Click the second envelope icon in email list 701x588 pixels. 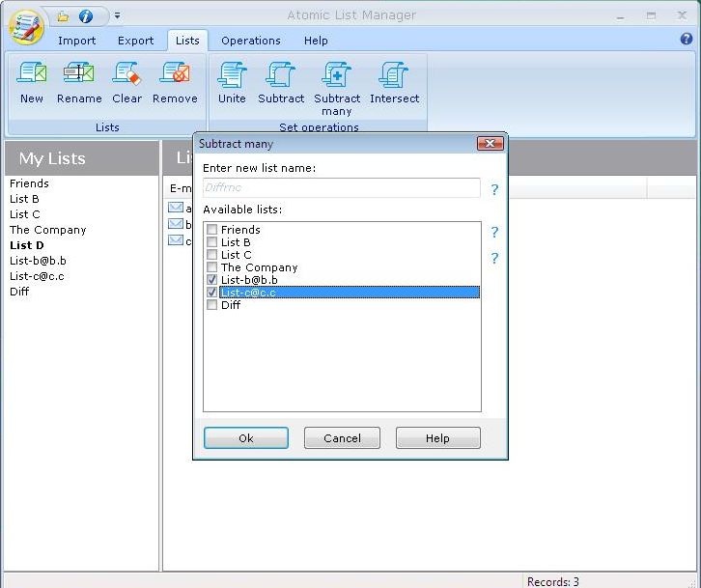pos(176,224)
